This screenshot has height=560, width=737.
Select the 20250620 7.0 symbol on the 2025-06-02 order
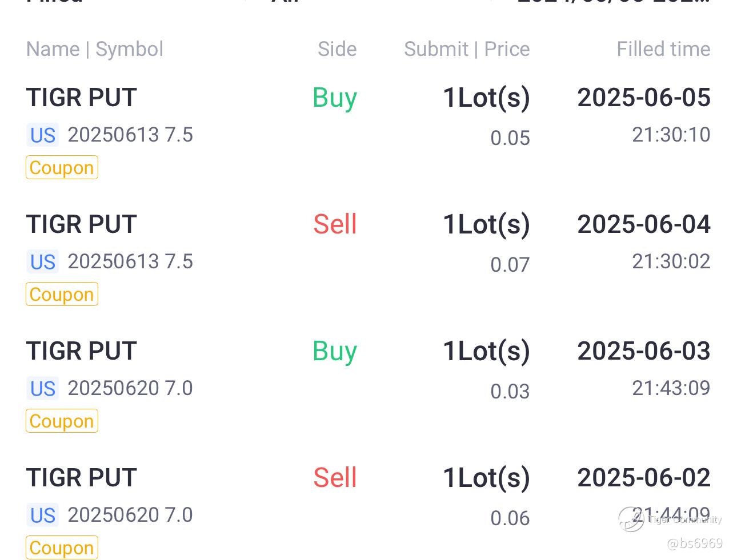click(x=130, y=515)
